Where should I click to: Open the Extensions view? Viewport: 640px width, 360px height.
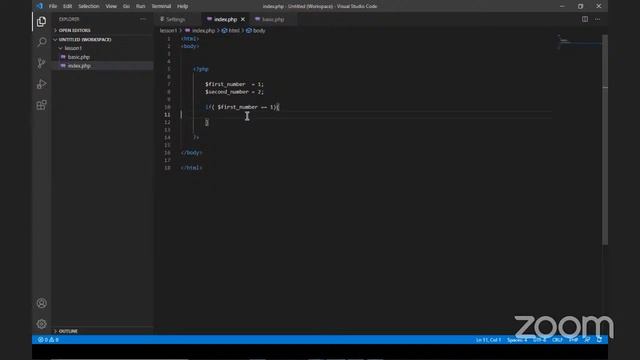(41, 105)
